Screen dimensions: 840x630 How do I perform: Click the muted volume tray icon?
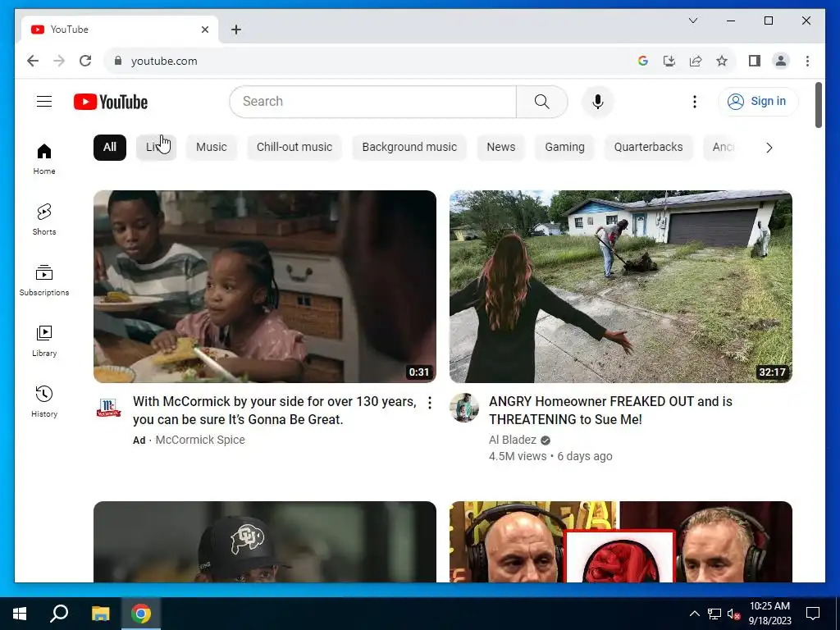click(x=733, y=614)
